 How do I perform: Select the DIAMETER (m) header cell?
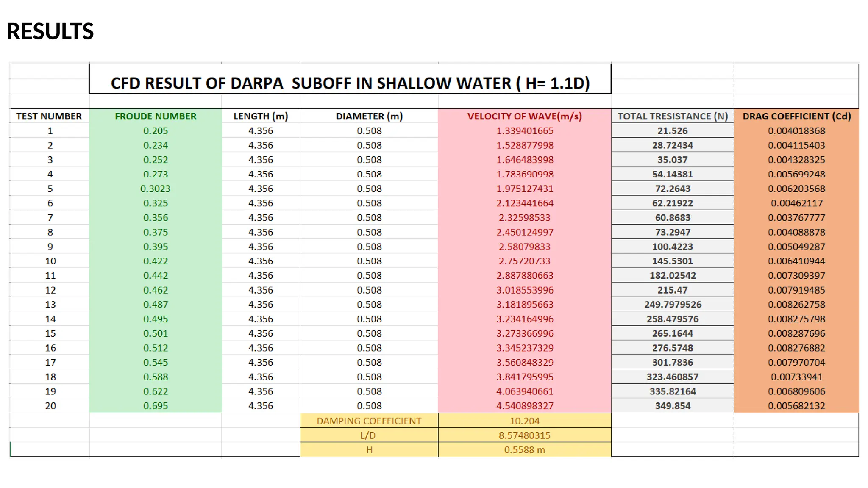[x=369, y=116]
